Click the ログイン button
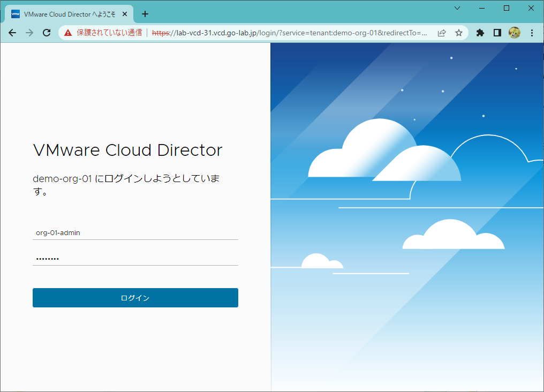This screenshot has height=392, width=544. (135, 298)
